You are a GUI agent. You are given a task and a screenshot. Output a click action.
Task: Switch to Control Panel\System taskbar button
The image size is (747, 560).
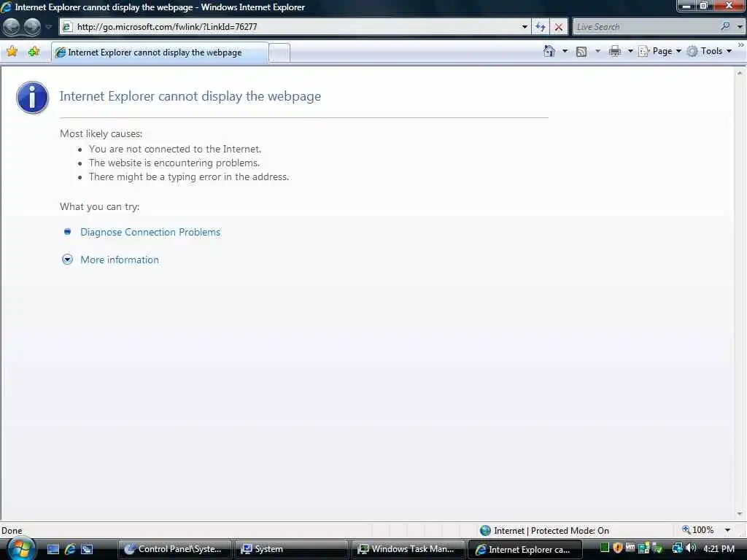(174, 549)
